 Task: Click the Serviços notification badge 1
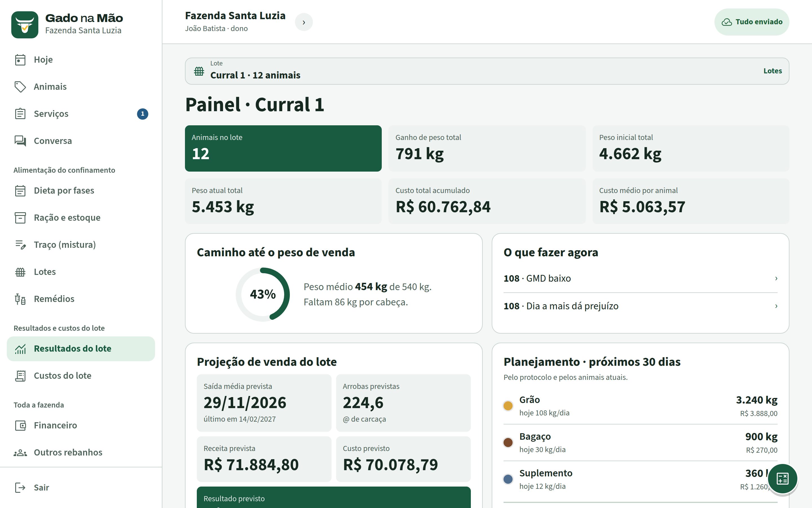tap(143, 114)
